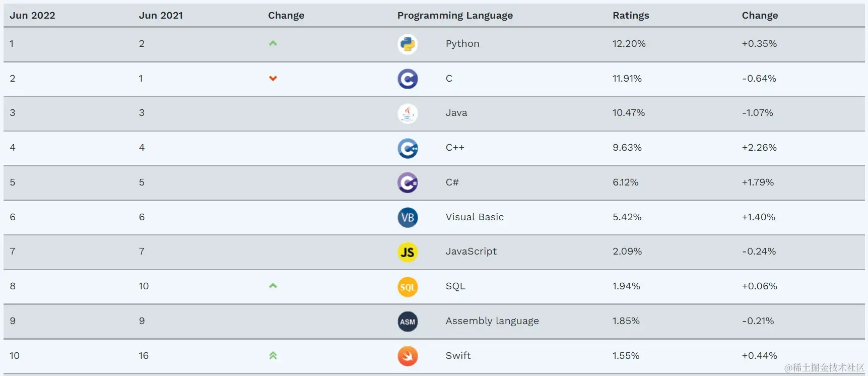This screenshot has height=376, width=868.
Task: Click the green up arrow in Python row
Action: (273, 43)
